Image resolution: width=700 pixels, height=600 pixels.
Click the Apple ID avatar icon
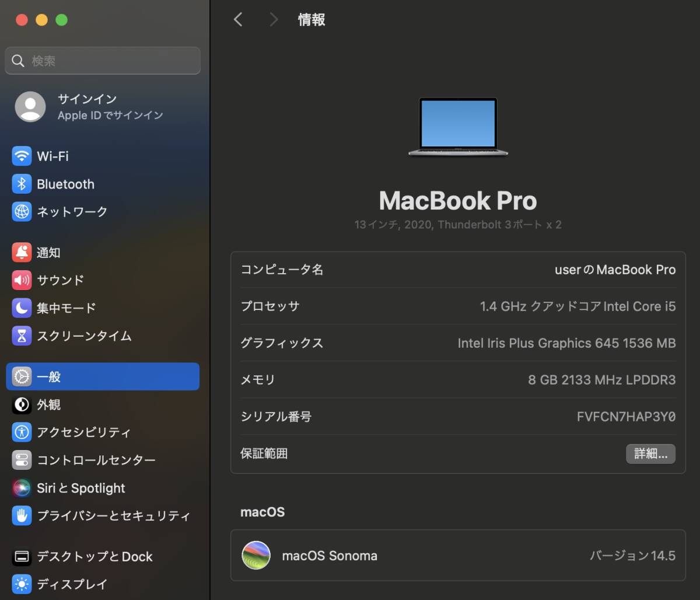[x=30, y=107]
